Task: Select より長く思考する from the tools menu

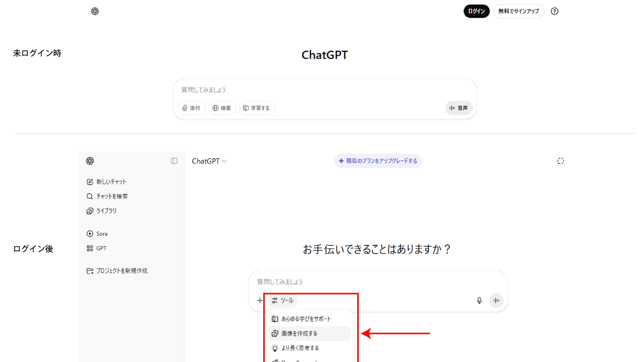Action: click(309, 348)
